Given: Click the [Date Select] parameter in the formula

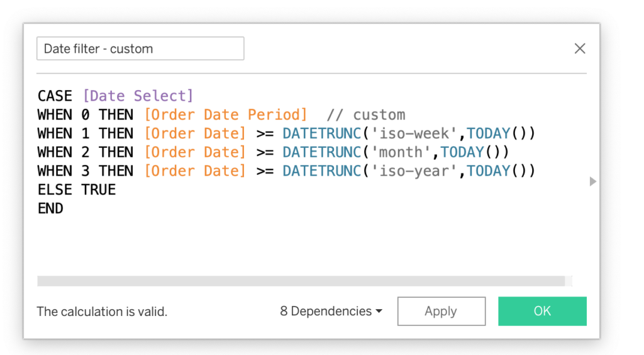Looking at the screenshot, I should 138,96.
